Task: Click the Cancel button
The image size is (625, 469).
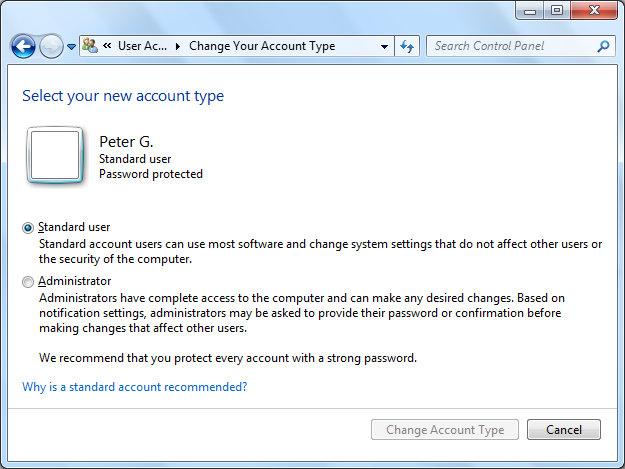Action: click(564, 430)
